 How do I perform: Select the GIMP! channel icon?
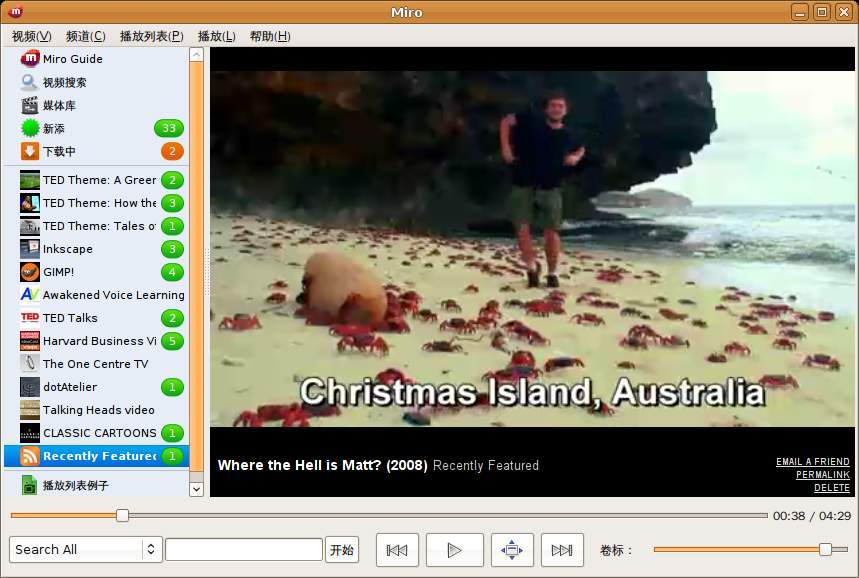point(30,272)
